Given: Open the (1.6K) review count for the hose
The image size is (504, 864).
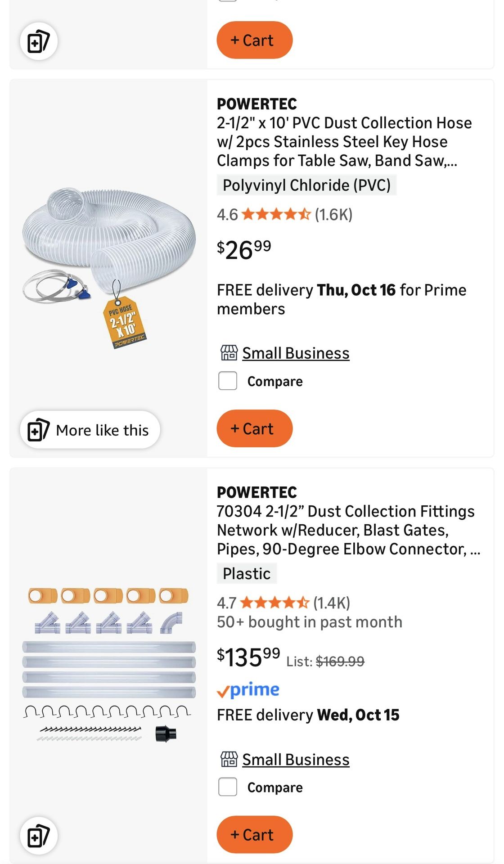Looking at the screenshot, I should point(333,215).
